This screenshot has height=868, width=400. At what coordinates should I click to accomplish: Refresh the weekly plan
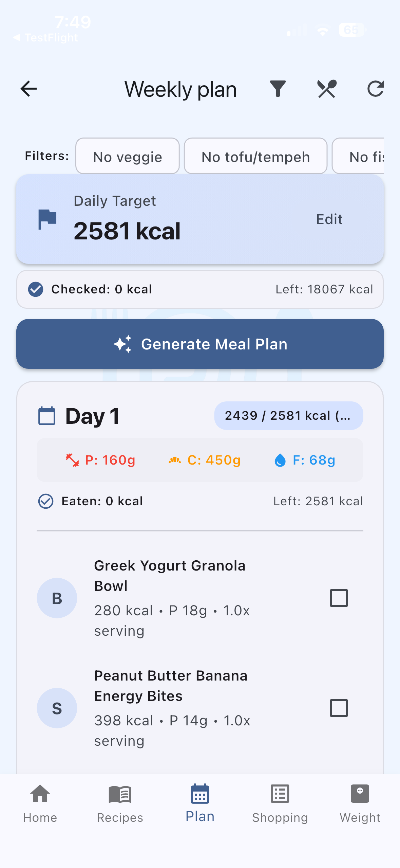point(375,89)
